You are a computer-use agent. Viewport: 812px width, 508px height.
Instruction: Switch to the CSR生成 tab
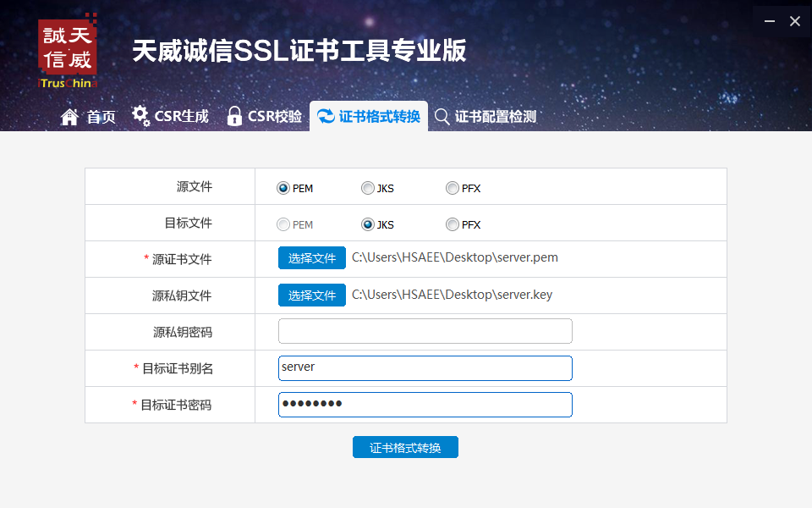pyautogui.click(x=170, y=116)
